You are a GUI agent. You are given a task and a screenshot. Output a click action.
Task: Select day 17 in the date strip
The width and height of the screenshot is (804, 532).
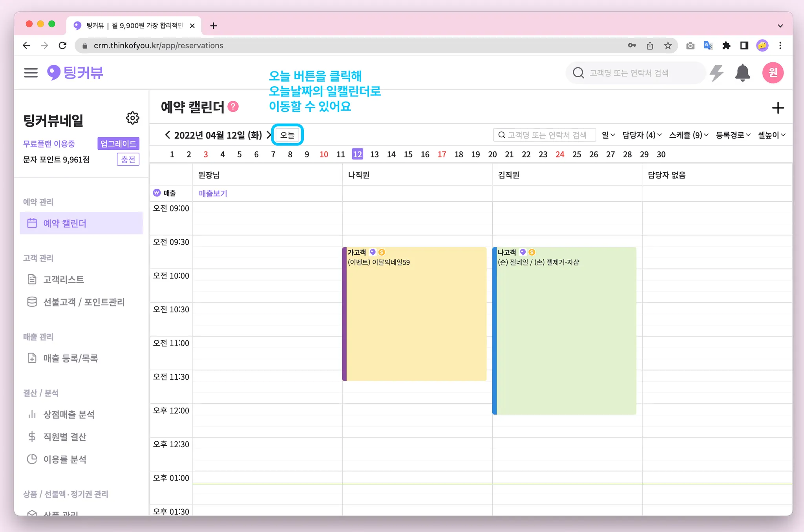442,155
